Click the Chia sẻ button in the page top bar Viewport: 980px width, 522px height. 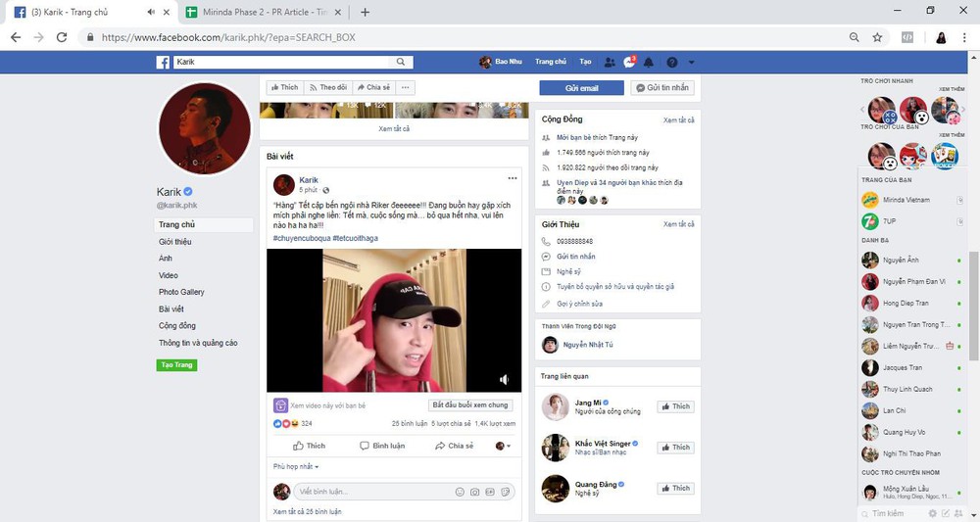(x=373, y=87)
